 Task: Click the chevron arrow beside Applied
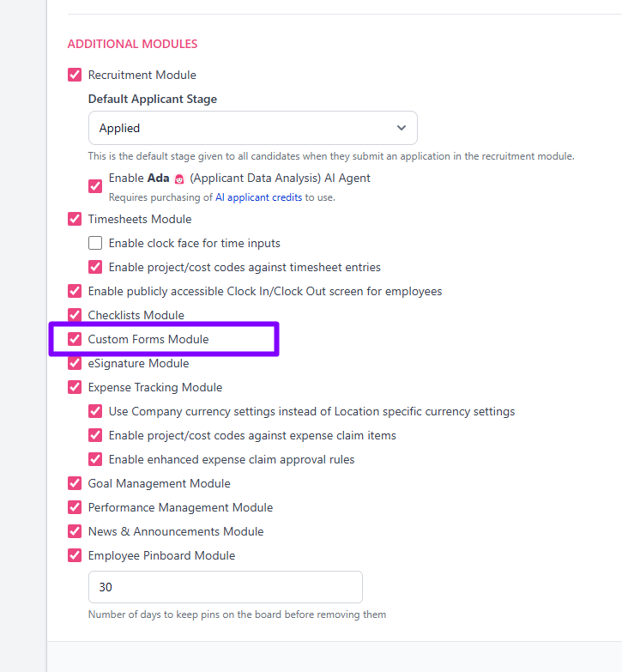point(401,128)
